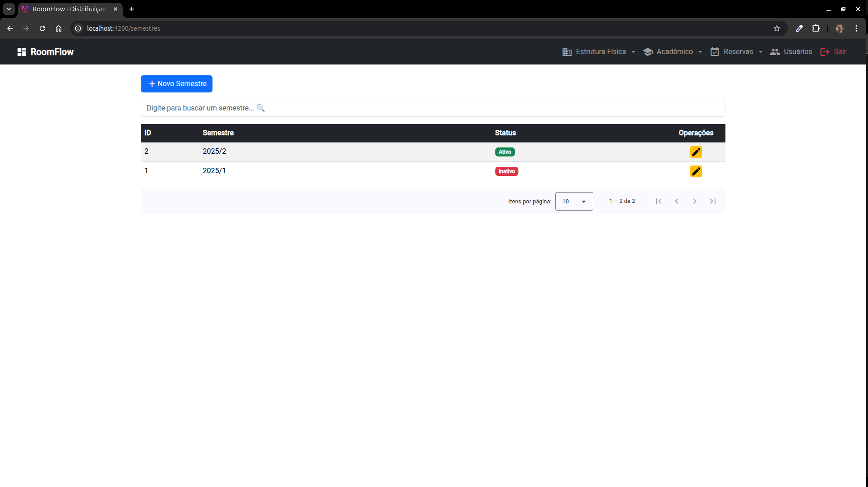Go to the previous page of the table
This screenshot has width=868, height=487.
[676, 201]
